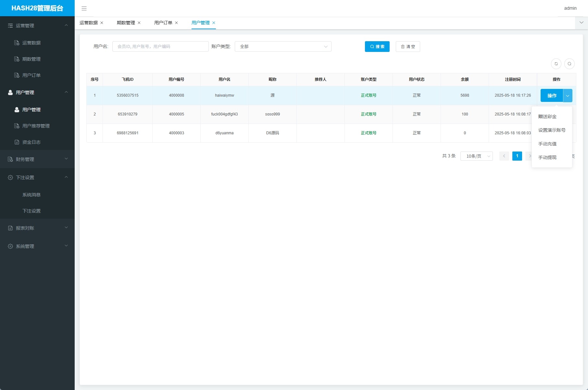The width and height of the screenshot is (588, 390).
Task: Close the 用户订单 tab
Action: pos(176,23)
